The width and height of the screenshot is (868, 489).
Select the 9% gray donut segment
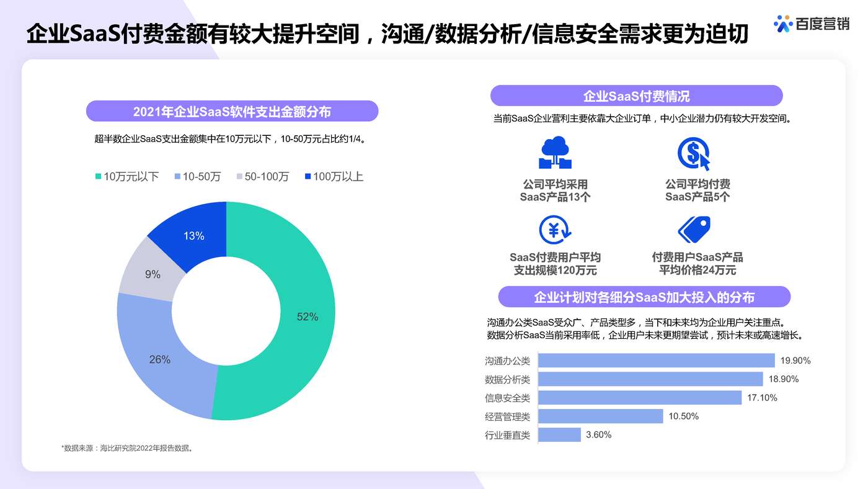[x=152, y=274]
